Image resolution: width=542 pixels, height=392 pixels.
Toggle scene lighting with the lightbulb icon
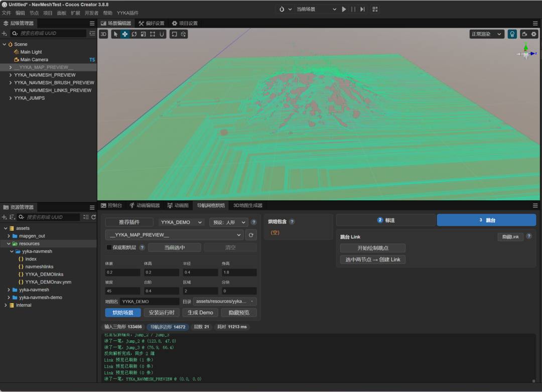pos(512,34)
